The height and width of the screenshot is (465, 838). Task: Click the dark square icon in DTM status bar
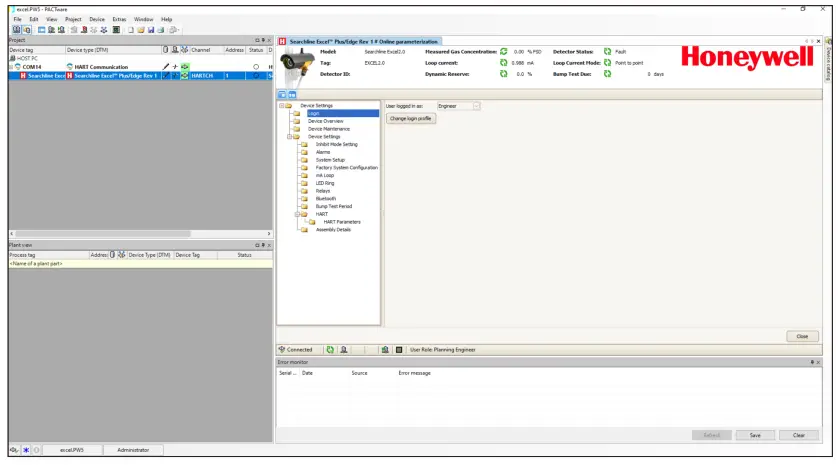(x=399, y=350)
